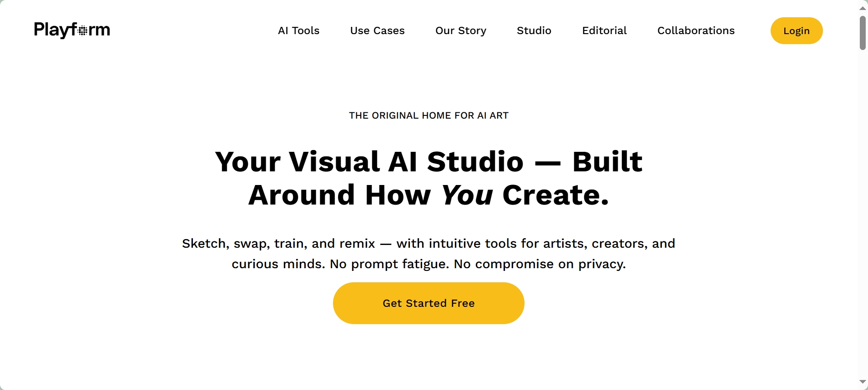The image size is (868, 390).
Task: Click the 'Sketch, swap, train, and remix' text line
Action: pos(278,244)
